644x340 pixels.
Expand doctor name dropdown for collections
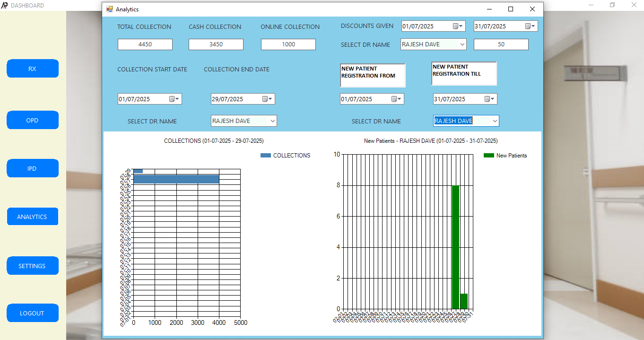click(x=272, y=121)
